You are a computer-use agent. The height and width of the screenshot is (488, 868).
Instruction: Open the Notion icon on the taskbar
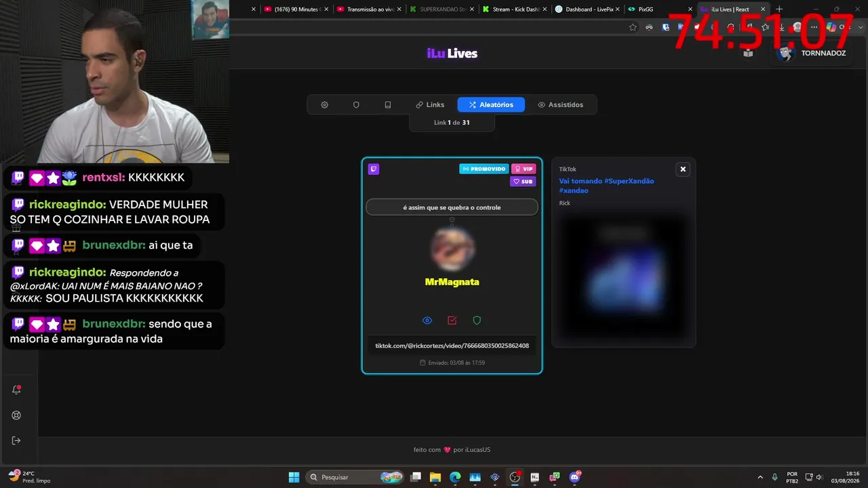(535, 477)
